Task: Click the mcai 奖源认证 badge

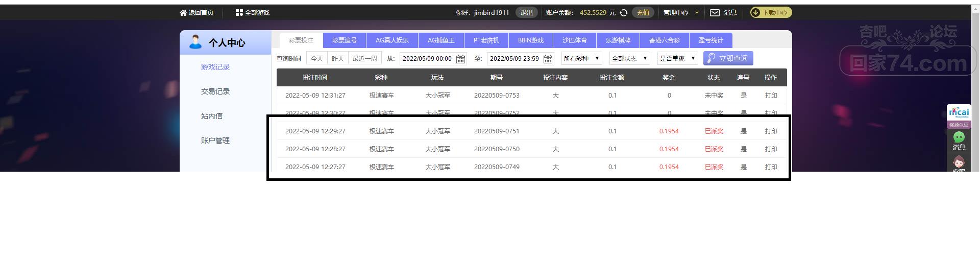Action: (x=959, y=117)
